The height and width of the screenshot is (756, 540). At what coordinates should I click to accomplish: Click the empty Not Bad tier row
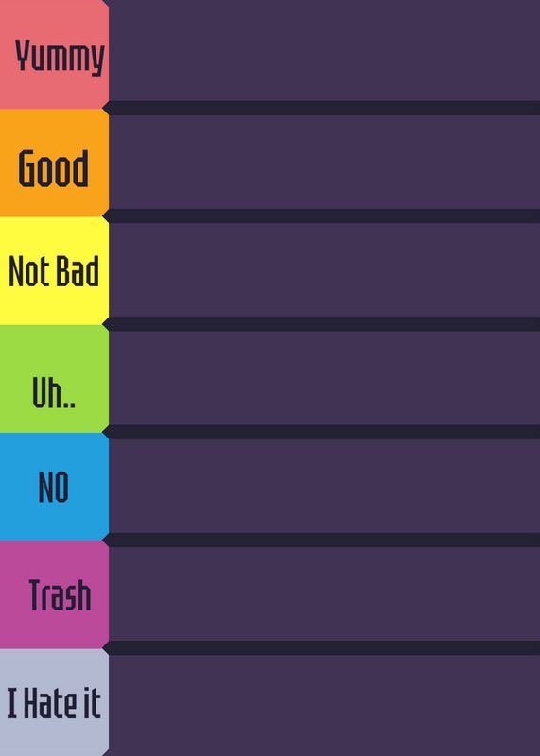coord(324,270)
